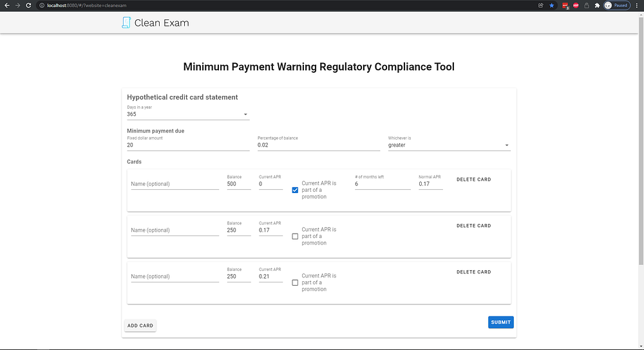The height and width of the screenshot is (350, 644).
Task: Open the red extension with badge
Action: pos(565,6)
